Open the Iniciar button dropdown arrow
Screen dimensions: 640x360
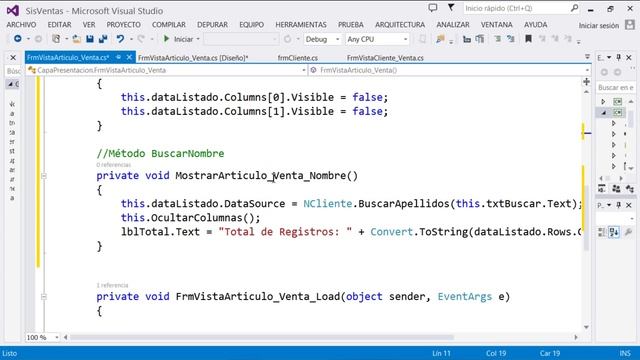[x=198, y=39]
